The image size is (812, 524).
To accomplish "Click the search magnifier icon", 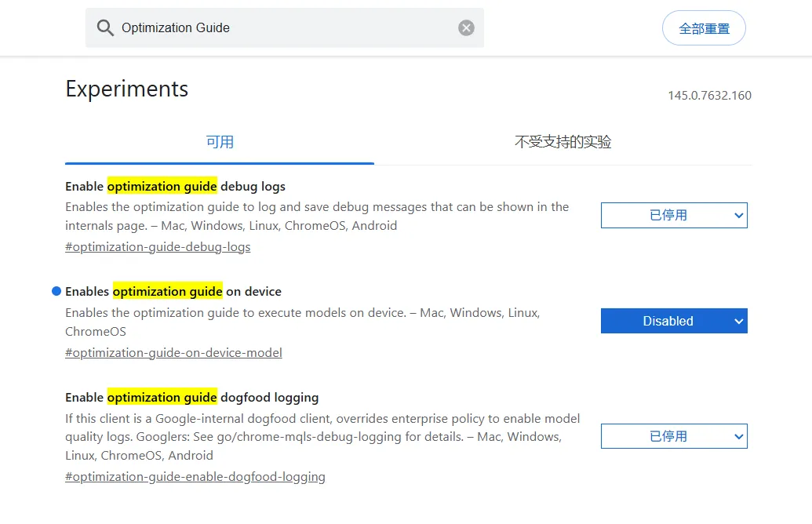I will 105,28.
